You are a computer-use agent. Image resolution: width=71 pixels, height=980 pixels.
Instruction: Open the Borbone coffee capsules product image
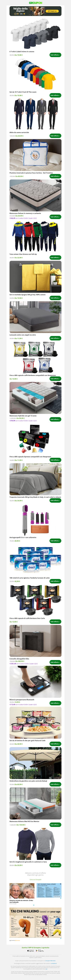[35, 357]
